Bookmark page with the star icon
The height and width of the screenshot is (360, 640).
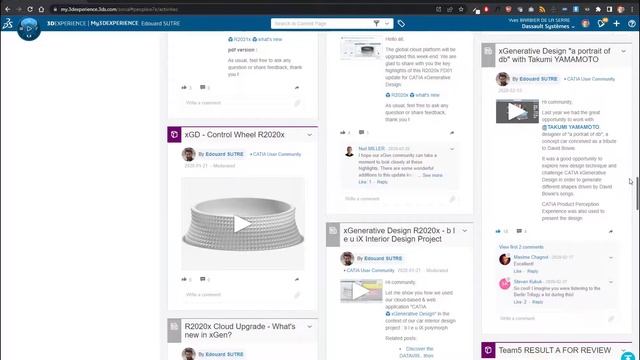(461, 9)
